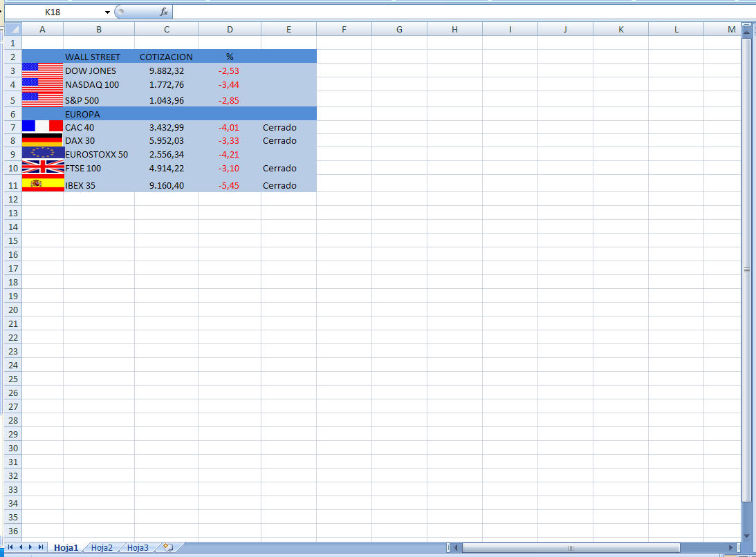Screen dimensions: 756x557
Task: Switch to the Hoja3 sheet tab
Action: point(138,548)
